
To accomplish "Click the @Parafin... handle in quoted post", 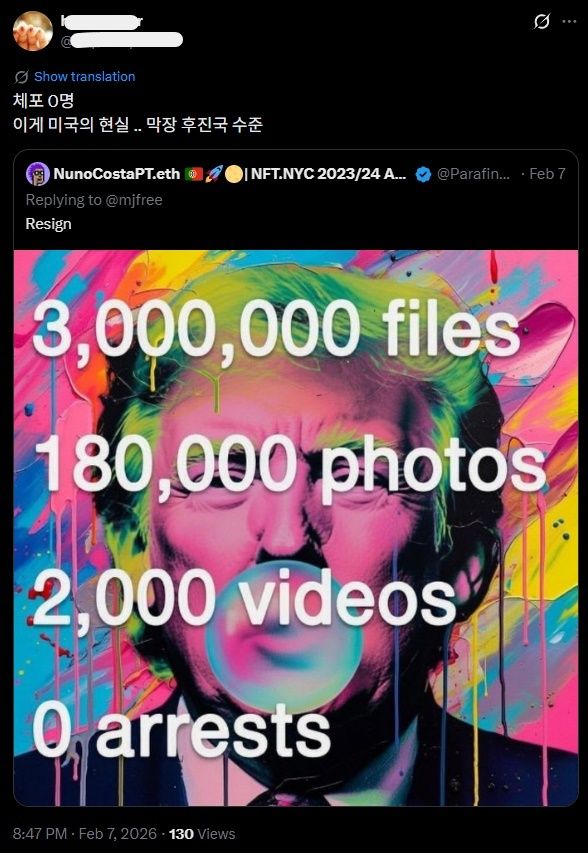I will [473, 174].
